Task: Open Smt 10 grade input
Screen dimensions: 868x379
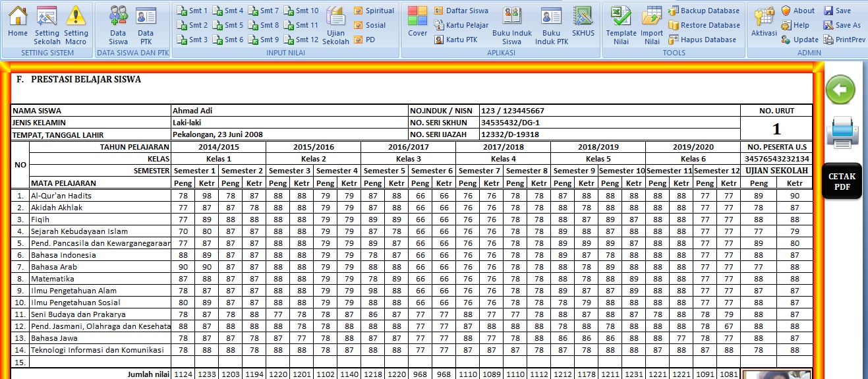Action: point(301,11)
